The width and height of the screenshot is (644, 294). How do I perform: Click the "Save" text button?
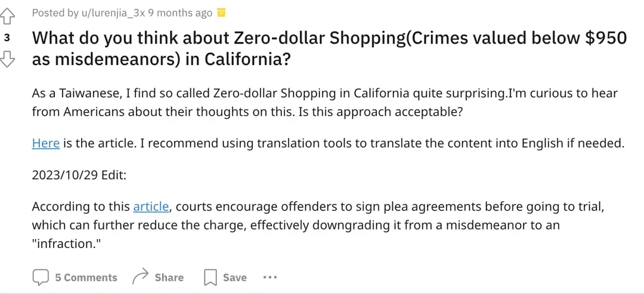[x=234, y=277]
